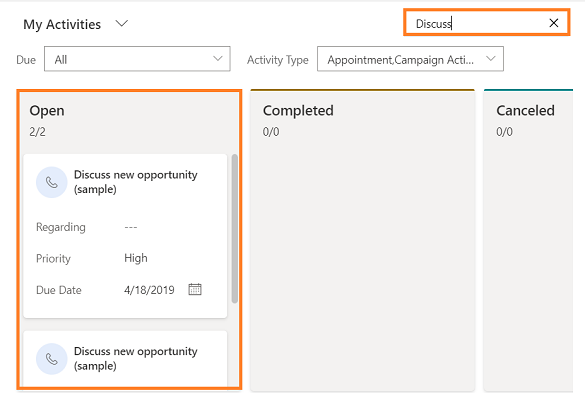Viewport: 585px width, 393px height.
Task: Click the Due Date field label
Action: click(59, 290)
